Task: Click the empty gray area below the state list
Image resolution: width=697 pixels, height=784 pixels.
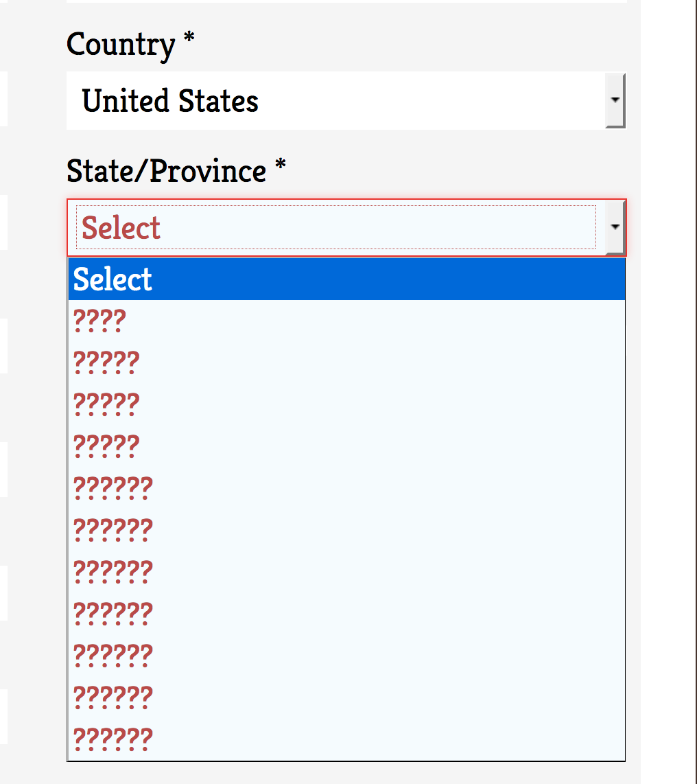Action: [346, 773]
